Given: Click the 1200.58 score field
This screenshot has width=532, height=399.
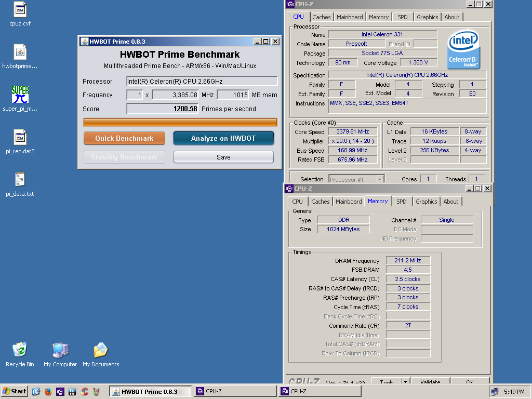Looking at the screenshot, I should click(162, 109).
